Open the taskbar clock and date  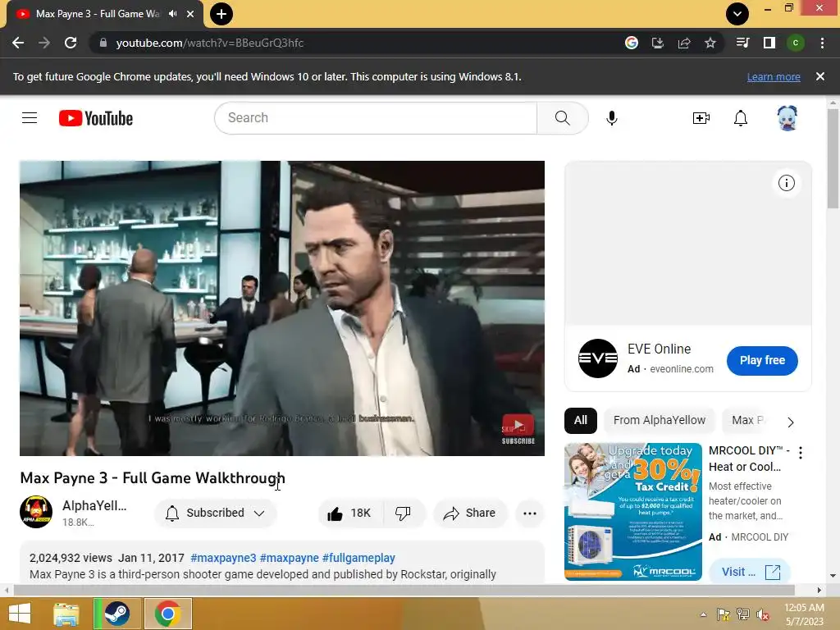pos(804,614)
